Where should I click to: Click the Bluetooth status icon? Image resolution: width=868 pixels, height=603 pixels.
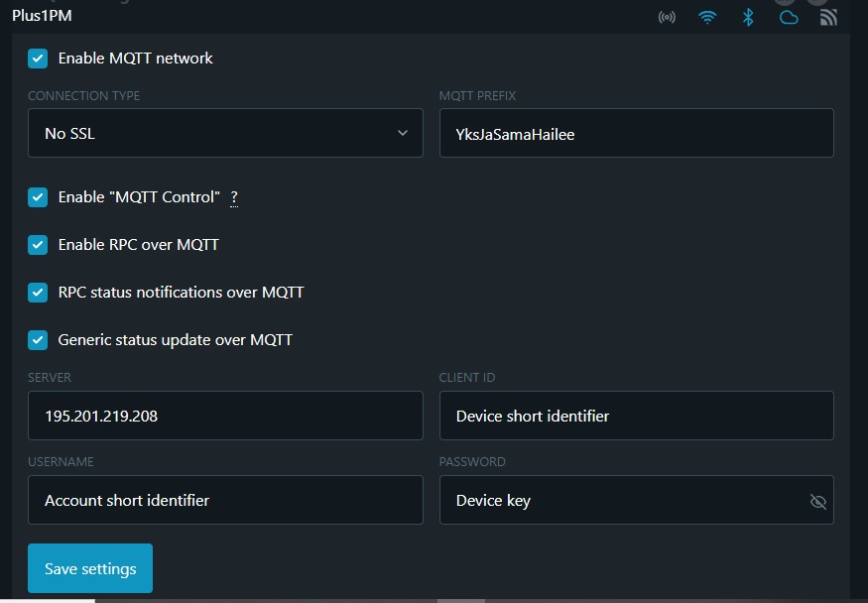click(748, 17)
